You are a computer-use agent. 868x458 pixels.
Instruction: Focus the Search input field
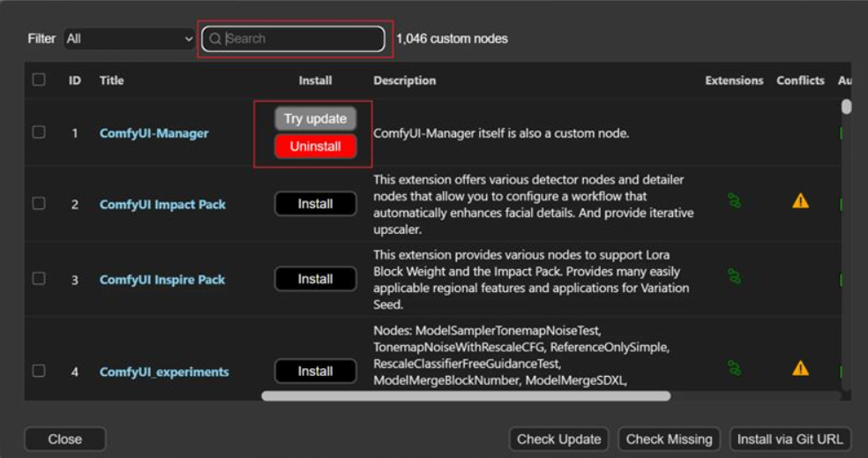tap(293, 39)
